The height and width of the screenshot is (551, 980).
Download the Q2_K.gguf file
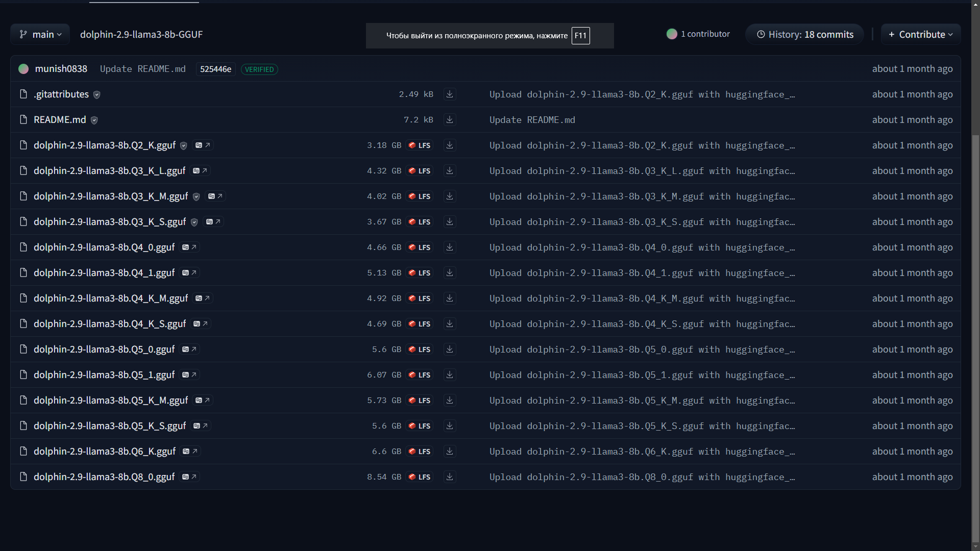[x=449, y=145]
